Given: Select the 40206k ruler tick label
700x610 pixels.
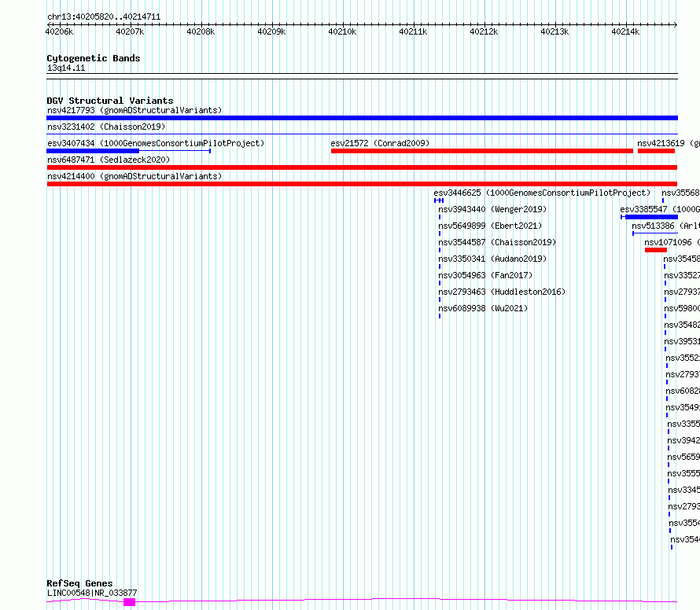Looking at the screenshot, I should [59, 31].
